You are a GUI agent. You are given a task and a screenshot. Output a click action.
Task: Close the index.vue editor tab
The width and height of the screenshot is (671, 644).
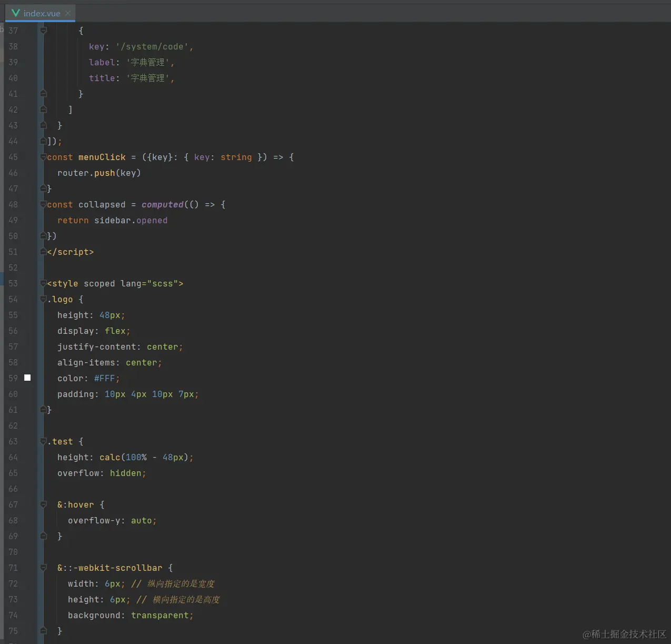coord(68,13)
